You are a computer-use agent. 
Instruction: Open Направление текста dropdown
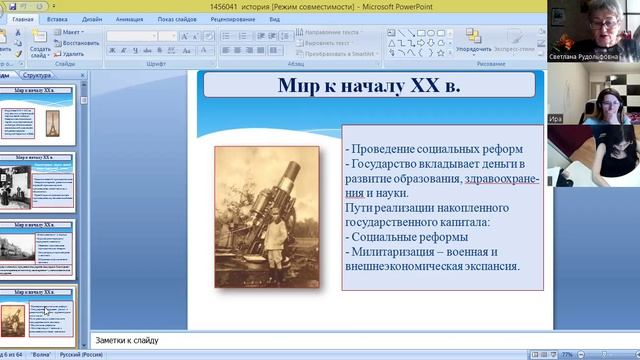coord(329,32)
